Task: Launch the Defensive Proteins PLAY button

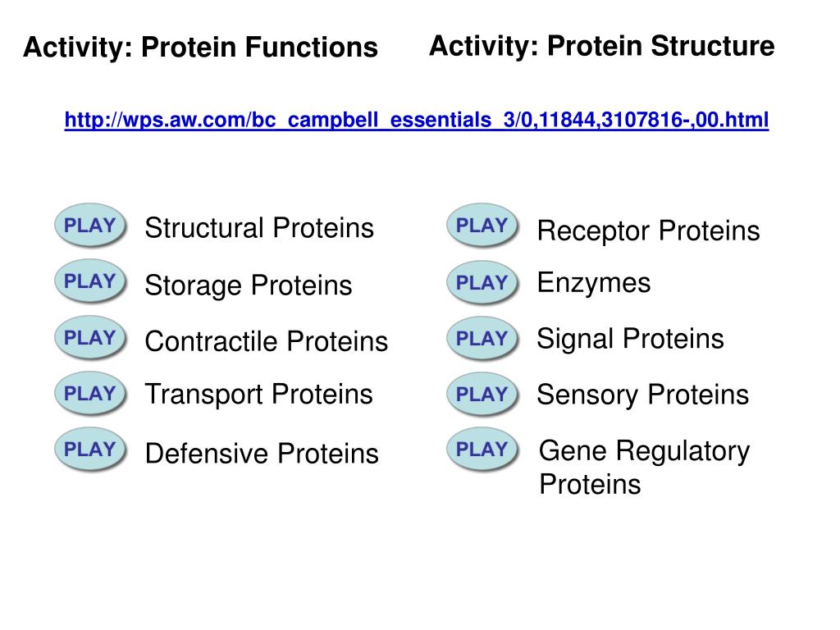Action: point(90,449)
